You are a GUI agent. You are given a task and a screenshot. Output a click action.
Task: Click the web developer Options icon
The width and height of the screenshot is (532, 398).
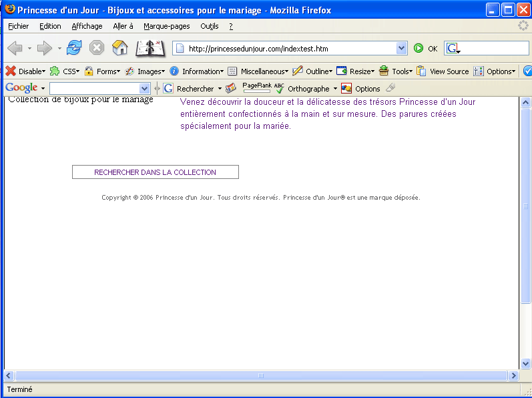coord(479,71)
